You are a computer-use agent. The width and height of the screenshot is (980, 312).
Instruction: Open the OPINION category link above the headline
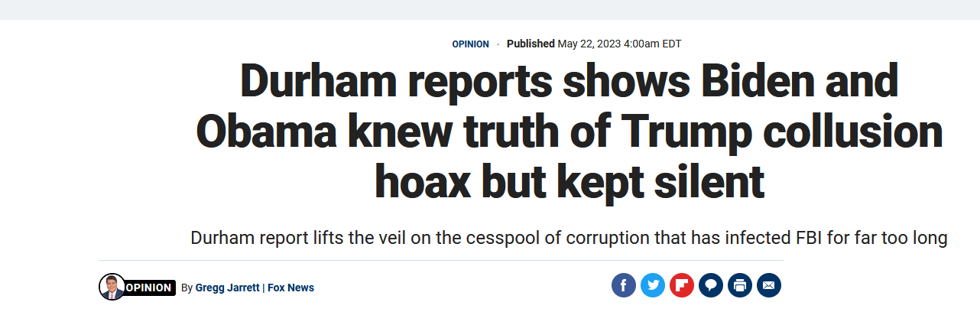pyautogui.click(x=470, y=44)
